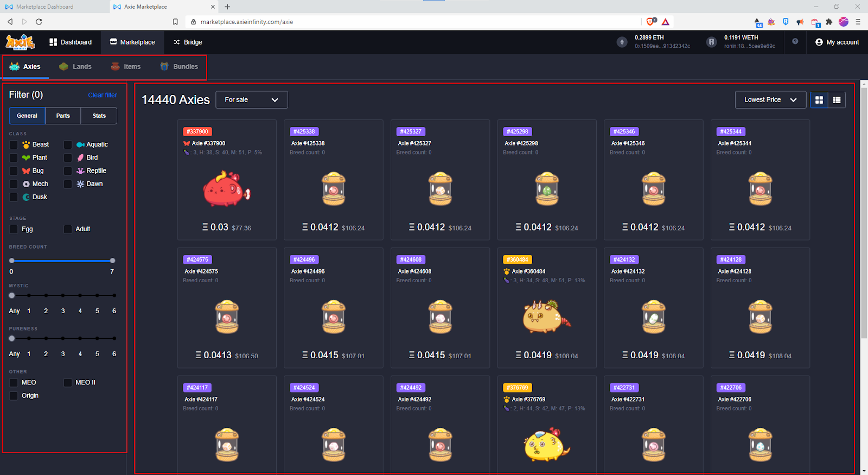Image resolution: width=868 pixels, height=475 pixels.
Task: Click the breed count slider left handle
Action: 12,261
